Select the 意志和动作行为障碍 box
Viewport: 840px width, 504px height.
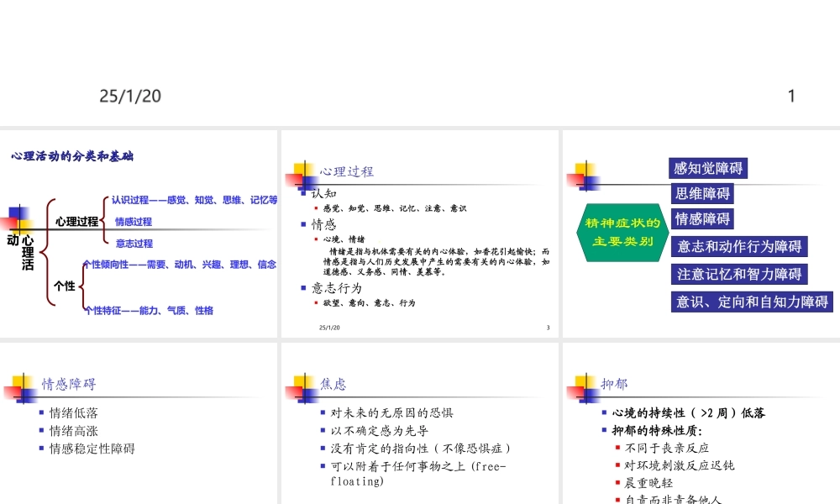click(x=739, y=246)
